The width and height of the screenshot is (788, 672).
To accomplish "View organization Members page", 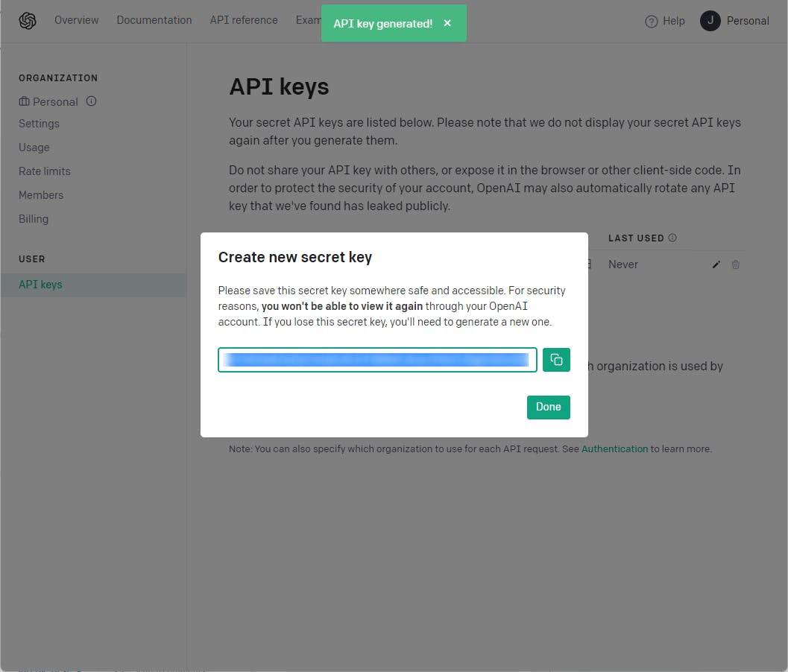I will click(41, 195).
